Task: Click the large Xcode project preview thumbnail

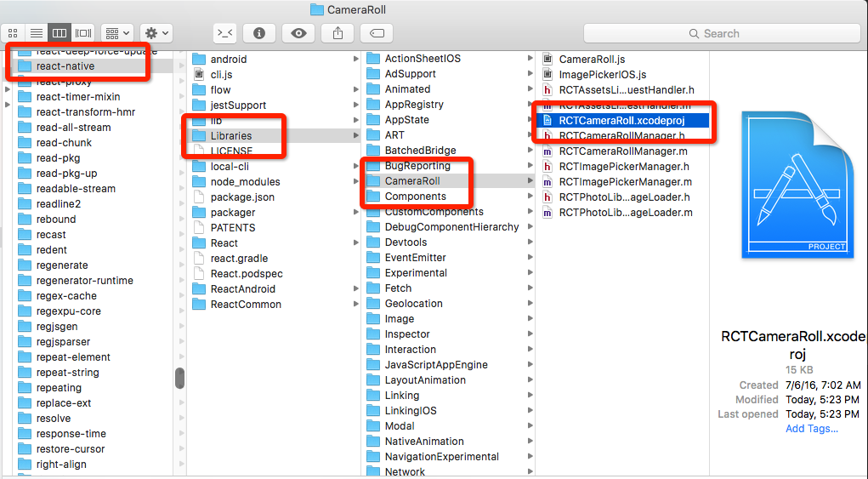Action: coord(797,184)
